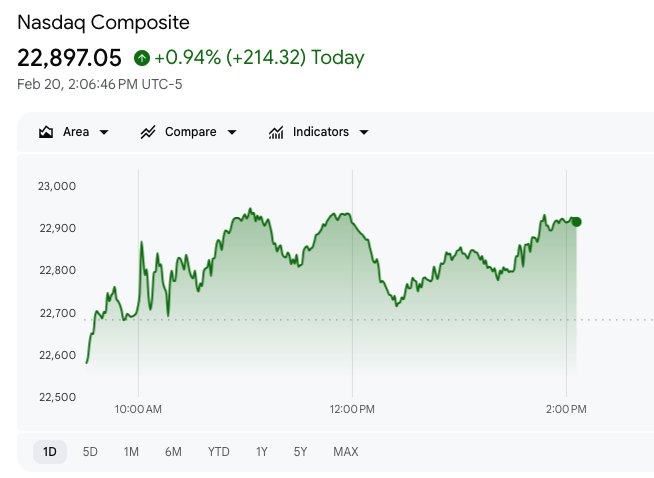Open the Area chart style menu
Screen dimensions: 654x478
73,132
